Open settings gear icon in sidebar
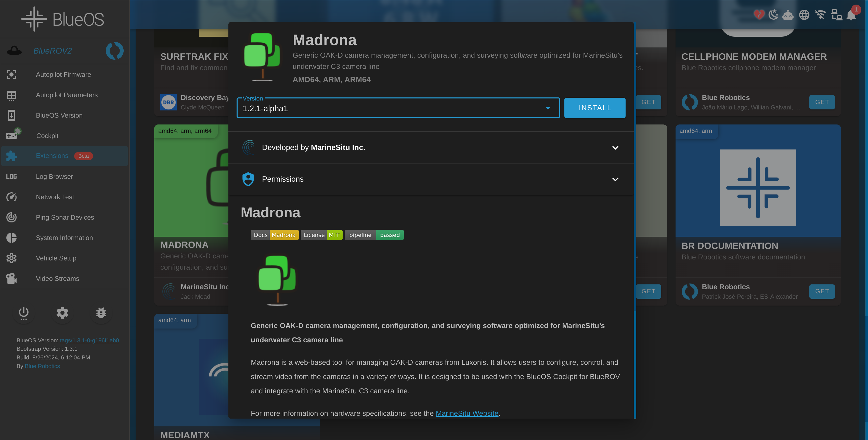Screen dimensions: 868x440 [62, 313]
